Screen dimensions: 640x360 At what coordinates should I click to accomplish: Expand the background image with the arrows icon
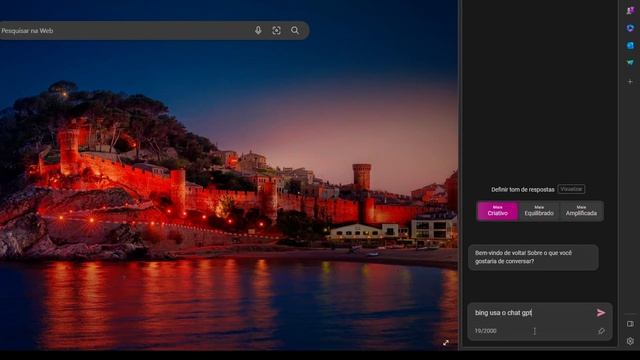point(446,342)
